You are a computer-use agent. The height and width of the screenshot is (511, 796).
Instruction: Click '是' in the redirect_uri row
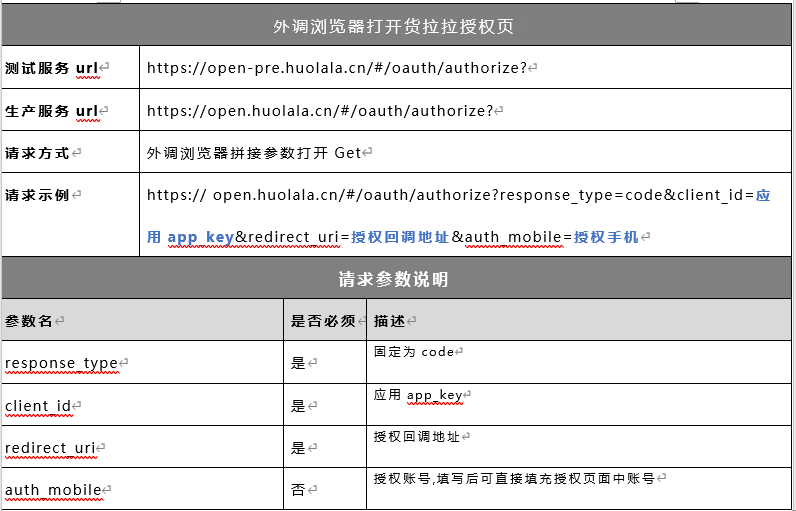pyautogui.click(x=298, y=448)
